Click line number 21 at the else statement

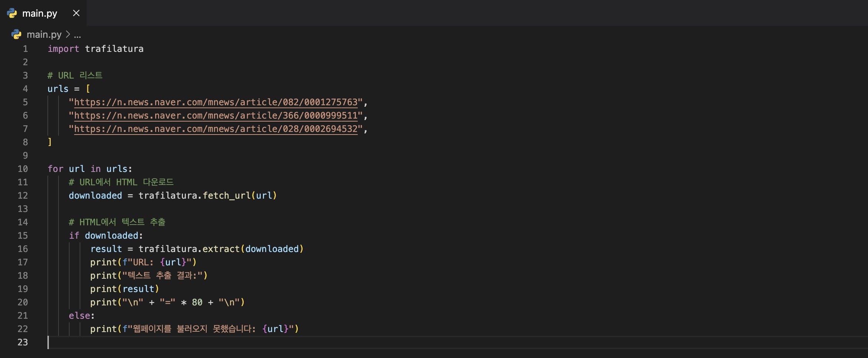pyautogui.click(x=23, y=316)
